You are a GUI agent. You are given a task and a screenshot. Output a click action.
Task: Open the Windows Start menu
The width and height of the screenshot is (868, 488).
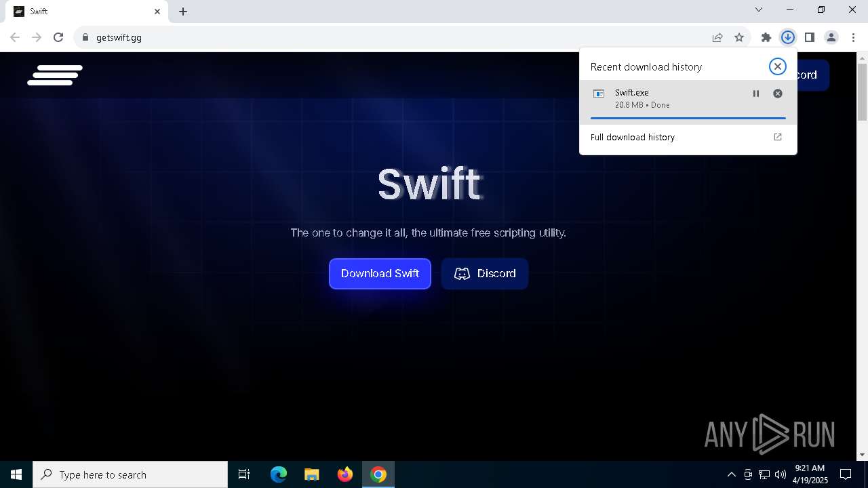(x=16, y=474)
